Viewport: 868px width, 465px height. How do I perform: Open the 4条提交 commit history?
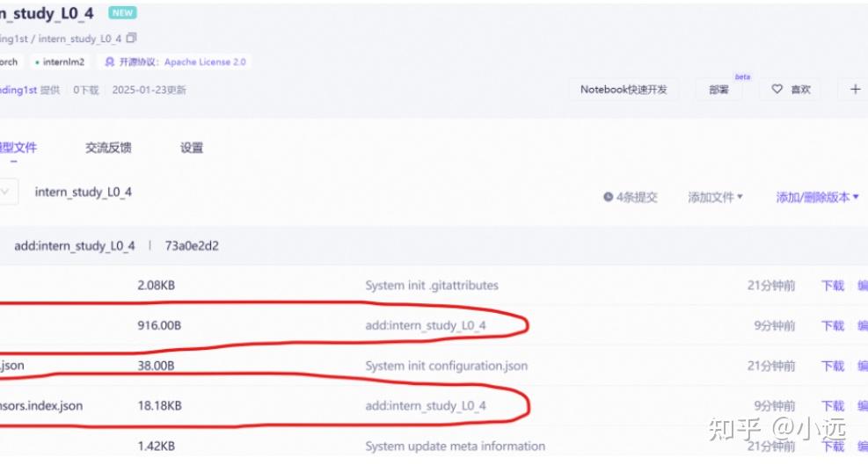pos(631,198)
